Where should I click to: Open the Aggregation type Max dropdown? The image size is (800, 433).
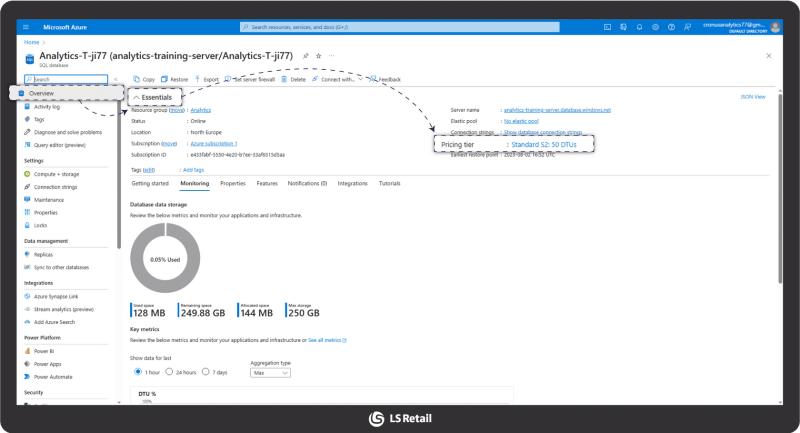270,373
